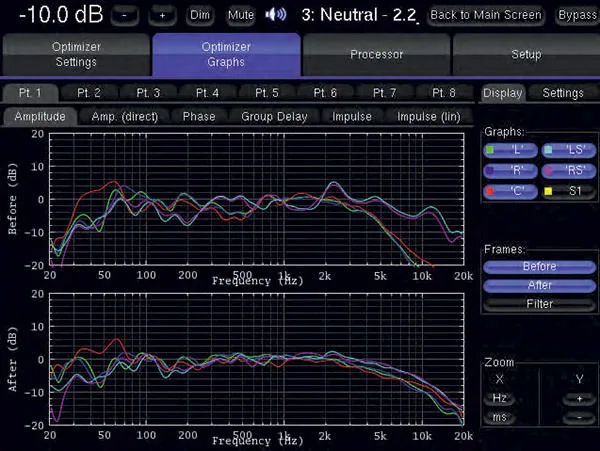Image resolution: width=600 pixels, height=451 pixels.
Task: Show the Phase graph tab
Action: (x=199, y=117)
